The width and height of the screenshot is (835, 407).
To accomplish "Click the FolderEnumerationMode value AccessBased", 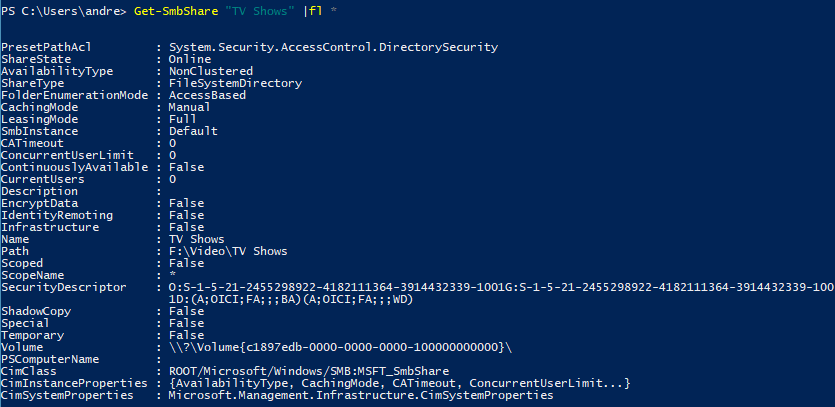I will (208, 95).
